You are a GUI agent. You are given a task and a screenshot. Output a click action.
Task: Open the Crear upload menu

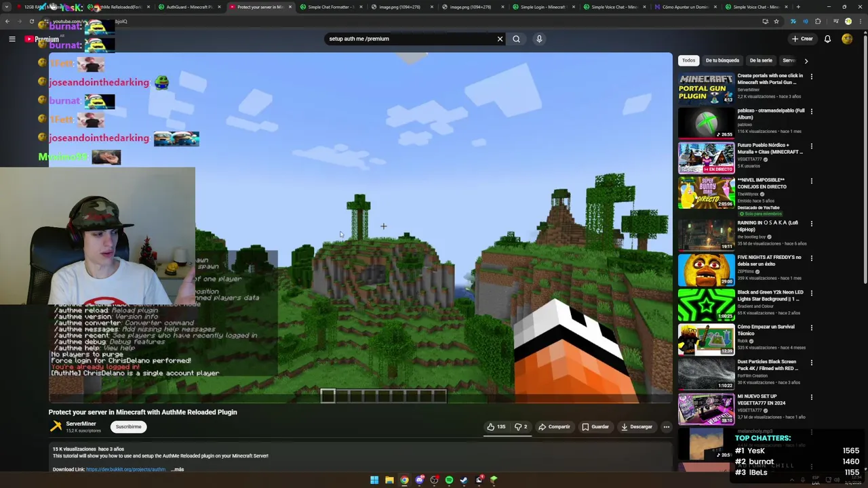[x=802, y=39]
